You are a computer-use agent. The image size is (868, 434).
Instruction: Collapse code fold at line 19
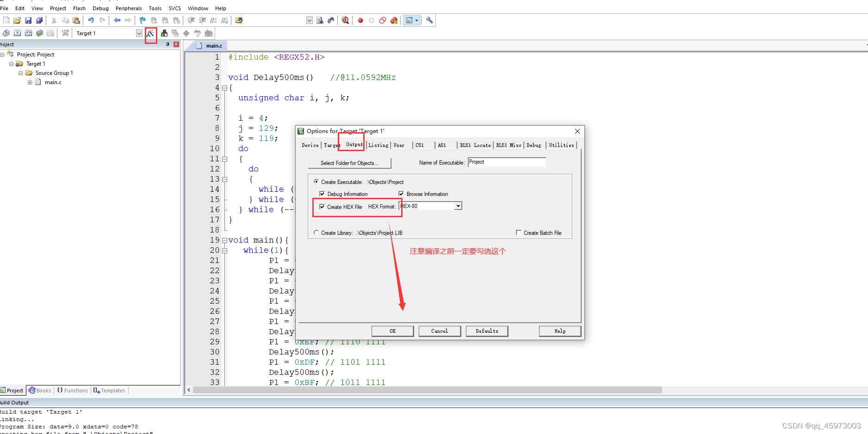[224, 240]
